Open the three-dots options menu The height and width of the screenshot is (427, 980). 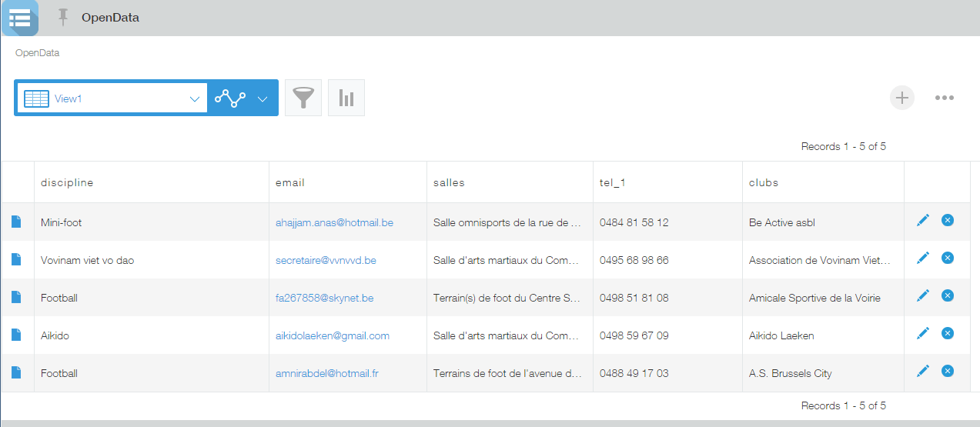tap(945, 98)
